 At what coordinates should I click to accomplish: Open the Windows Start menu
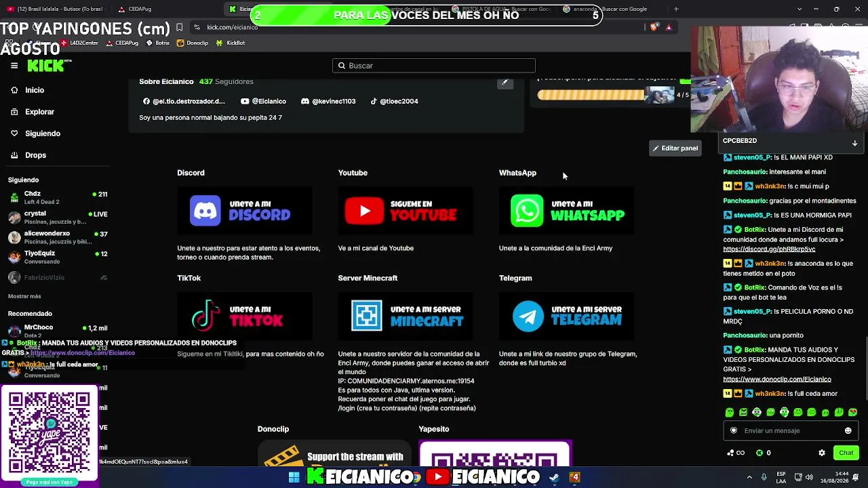click(294, 477)
